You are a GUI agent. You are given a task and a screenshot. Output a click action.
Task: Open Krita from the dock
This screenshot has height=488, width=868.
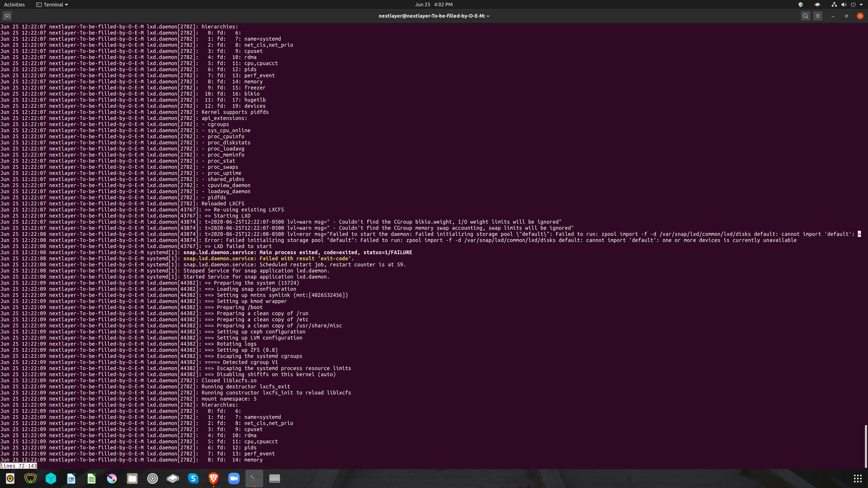(112, 479)
